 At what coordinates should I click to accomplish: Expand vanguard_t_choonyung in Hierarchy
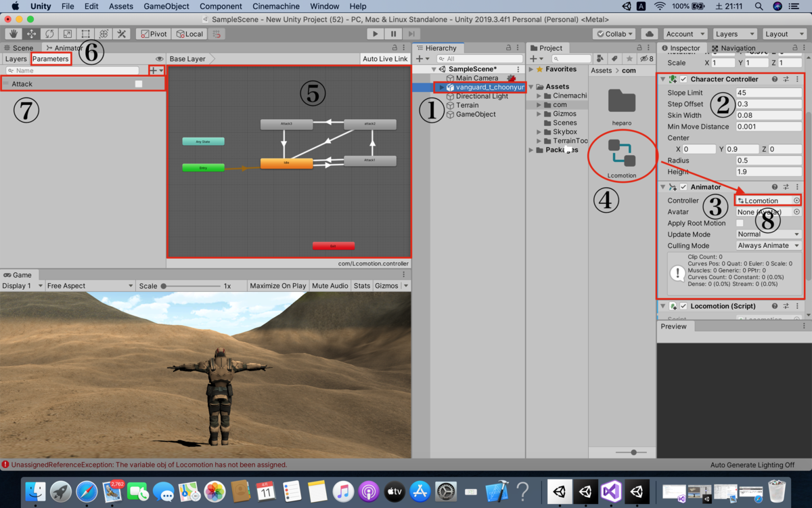click(441, 87)
